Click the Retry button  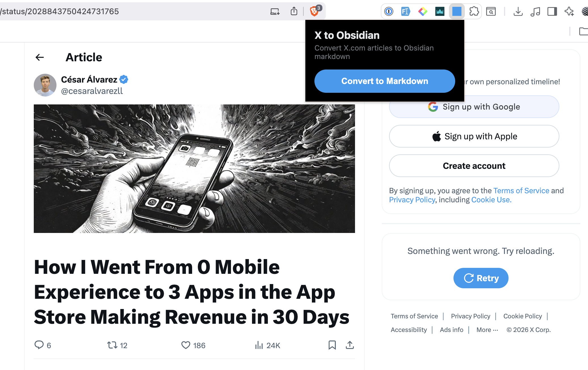[481, 278]
